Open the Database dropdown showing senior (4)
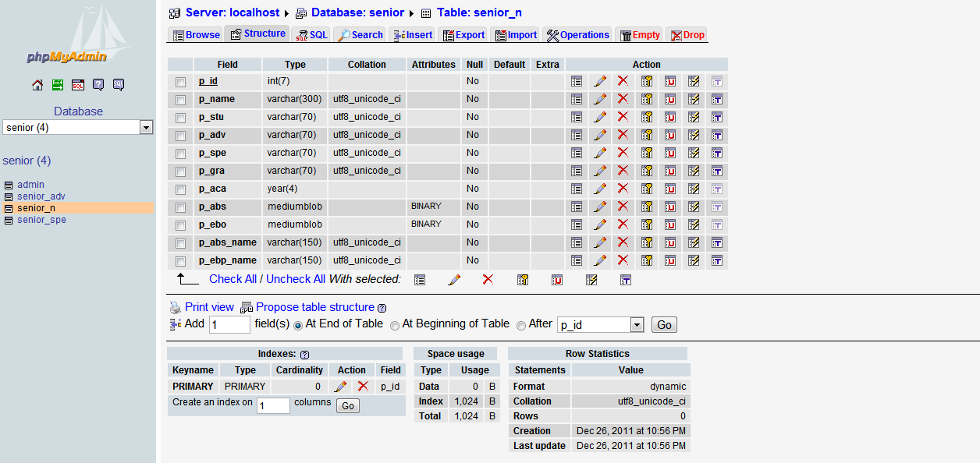Screen dimensions: 980x463 click(77, 128)
